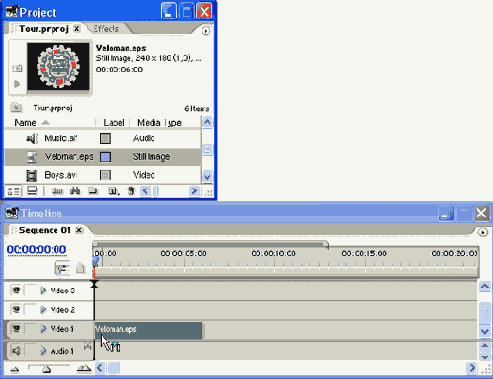Click Timeline horizontal scroll right arrow

(x=472, y=368)
